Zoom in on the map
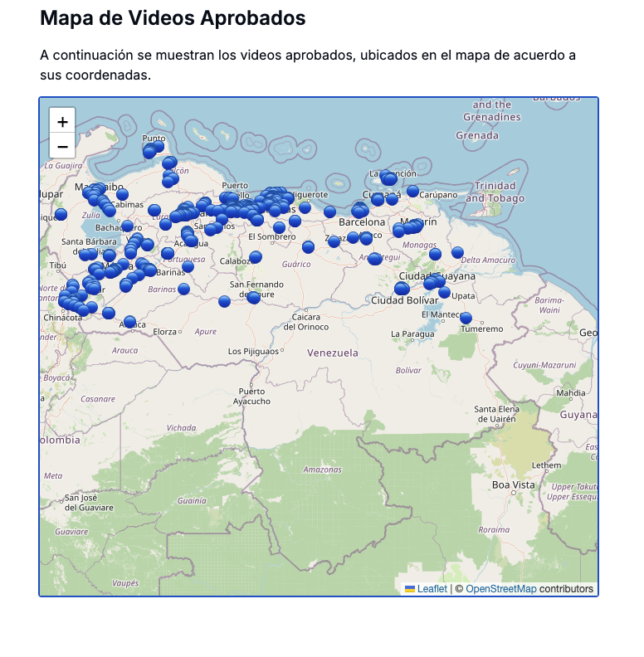 (x=62, y=121)
